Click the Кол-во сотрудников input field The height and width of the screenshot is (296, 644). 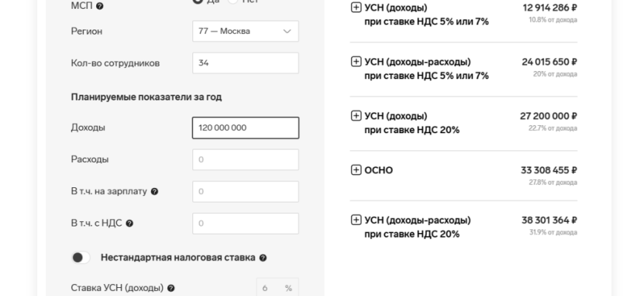click(245, 63)
